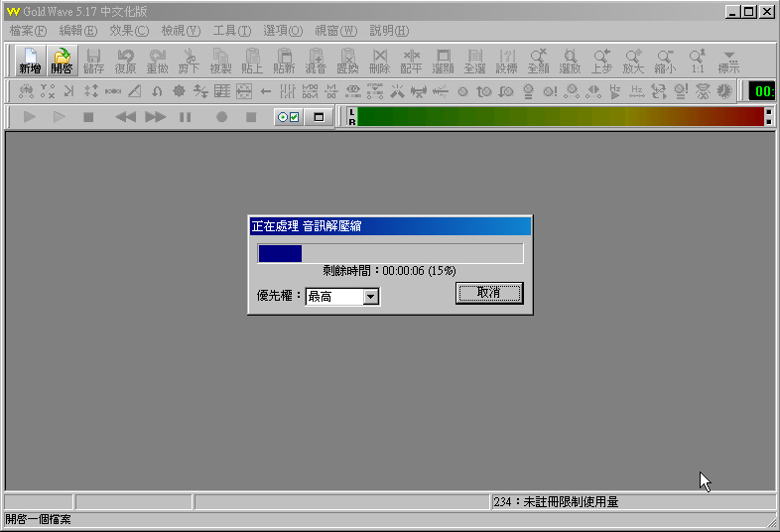
Task: Open the 標示 cue points dropdown
Action: [x=729, y=62]
